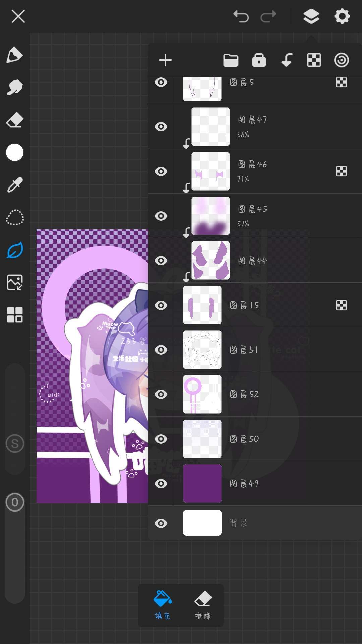Switch to 填充 fill mode
The width and height of the screenshot is (362, 644).
point(163,605)
